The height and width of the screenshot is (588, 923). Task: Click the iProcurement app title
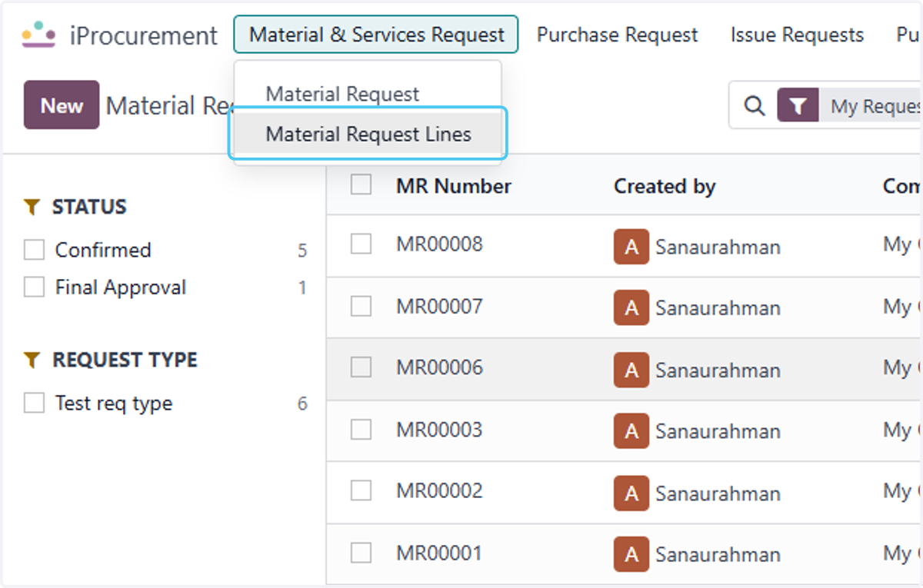[x=144, y=35]
